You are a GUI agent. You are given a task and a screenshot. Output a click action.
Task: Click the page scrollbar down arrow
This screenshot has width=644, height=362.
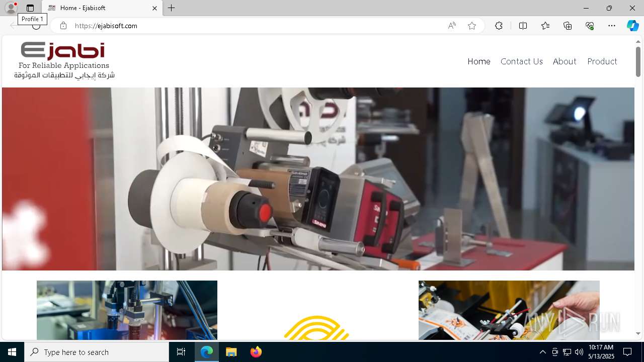click(638, 333)
